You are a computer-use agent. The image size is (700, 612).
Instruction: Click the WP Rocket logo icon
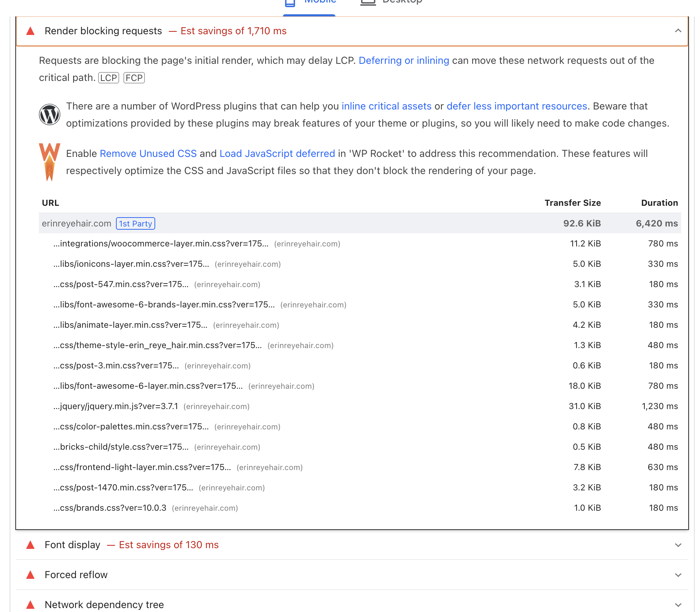tap(50, 162)
